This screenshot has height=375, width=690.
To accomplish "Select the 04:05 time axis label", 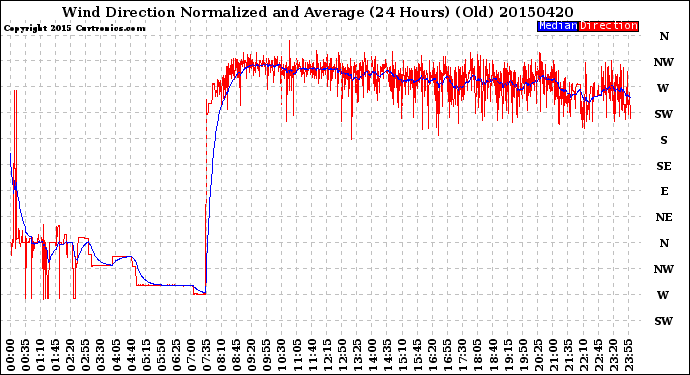I will point(116,355).
